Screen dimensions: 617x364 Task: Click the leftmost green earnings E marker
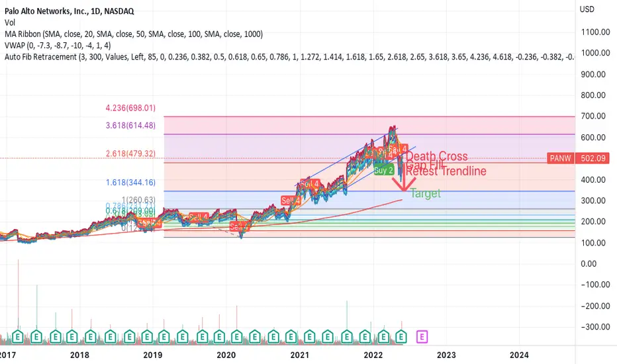(x=18, y=336)
